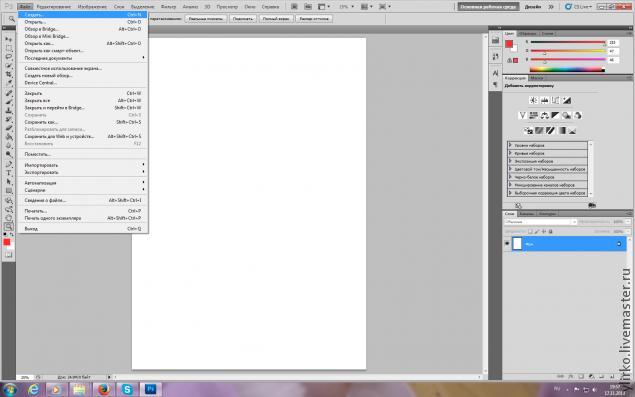Expand 'Цветовой тон/Насыщенность наборов' group
The height and width of the screenshot is (397, 635).
pos(511,169)
